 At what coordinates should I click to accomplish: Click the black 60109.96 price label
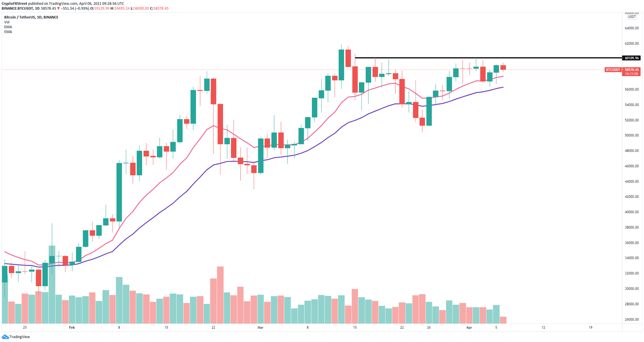(x=631, y=58)
